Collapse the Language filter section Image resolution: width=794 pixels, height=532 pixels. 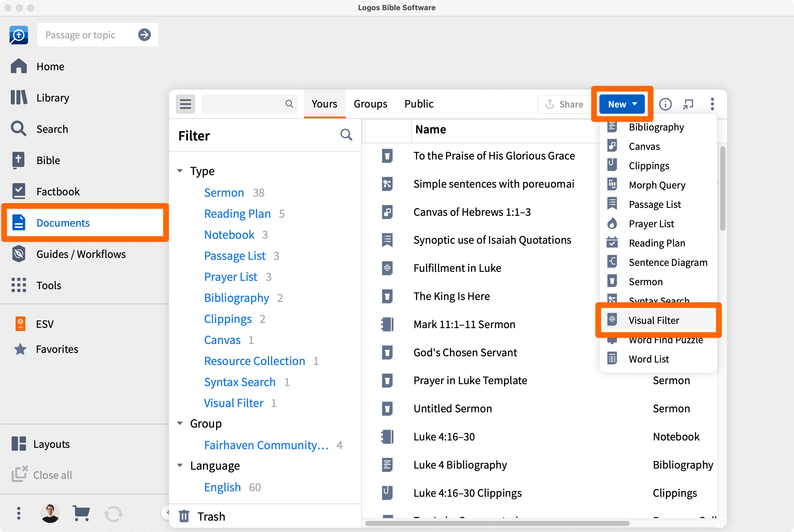click(180, 465)
